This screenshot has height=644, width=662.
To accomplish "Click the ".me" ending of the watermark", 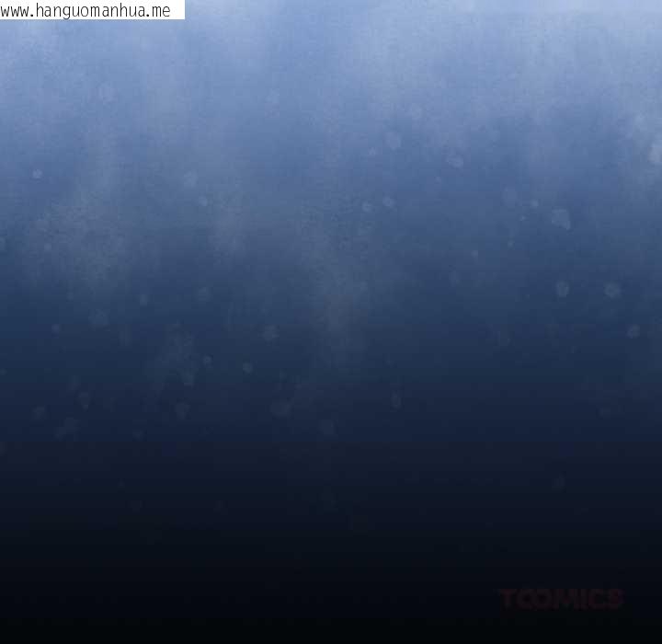I will 158,10.
